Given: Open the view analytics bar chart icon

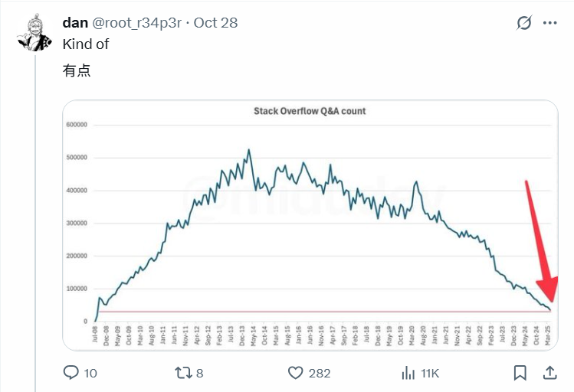Looking at the screenshot, I should pyautogui.click(x=408, y=373).
